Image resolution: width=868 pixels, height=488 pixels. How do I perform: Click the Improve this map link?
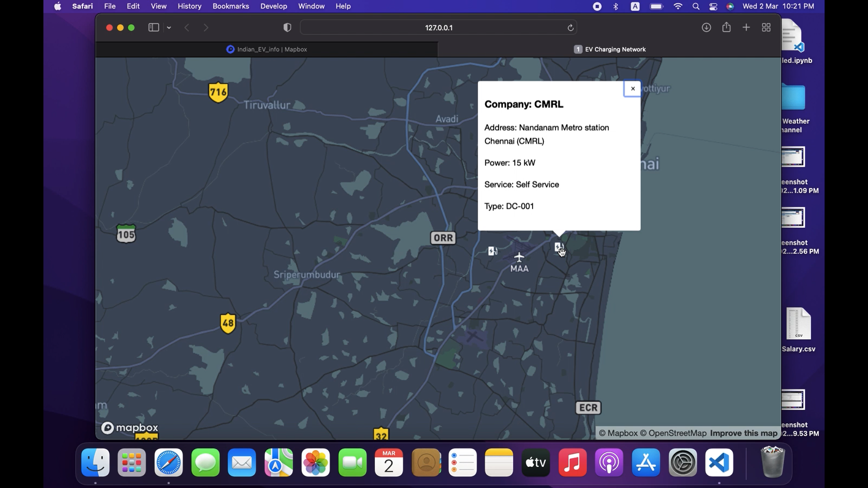click(x=743, y=433)
